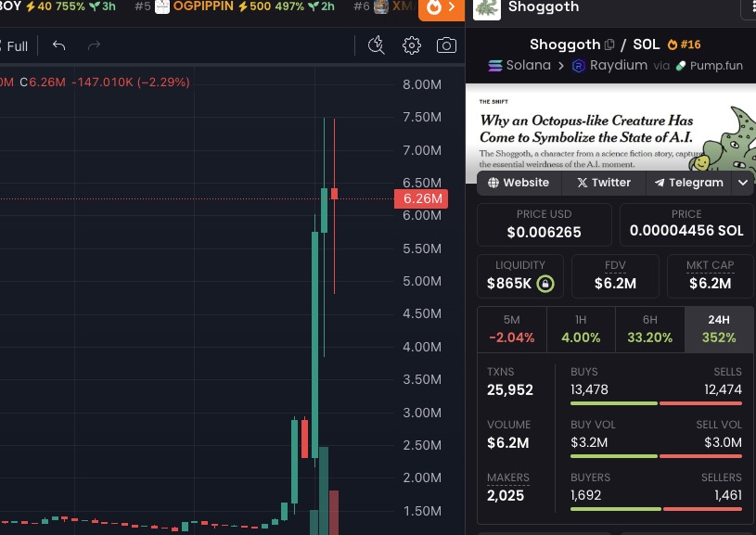Redo the chart action
The width and height of the screenshot is (756, 535).
(94, 45)
